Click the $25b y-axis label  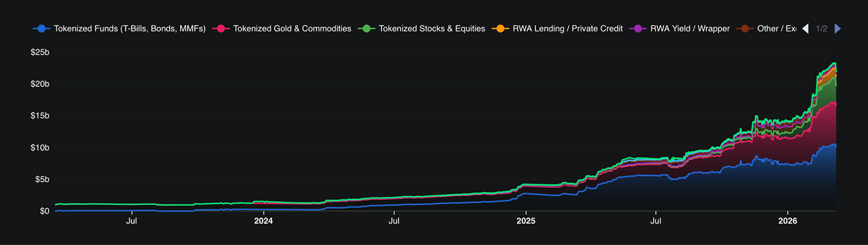[40, 52]
